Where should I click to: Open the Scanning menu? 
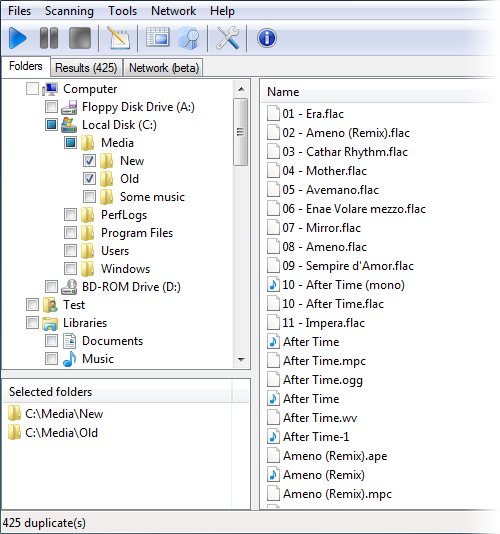click(x=69, y=11)
